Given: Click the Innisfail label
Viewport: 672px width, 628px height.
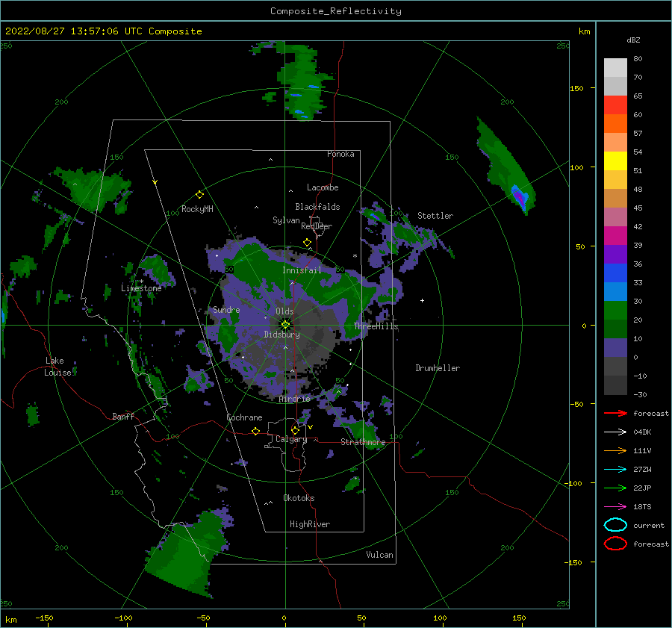Looking at the screenshot, I should 302,270.
